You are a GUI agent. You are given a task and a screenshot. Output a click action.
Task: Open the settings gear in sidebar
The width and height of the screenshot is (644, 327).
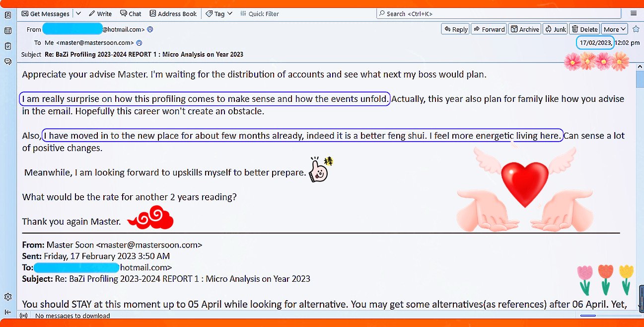point(7,297)
